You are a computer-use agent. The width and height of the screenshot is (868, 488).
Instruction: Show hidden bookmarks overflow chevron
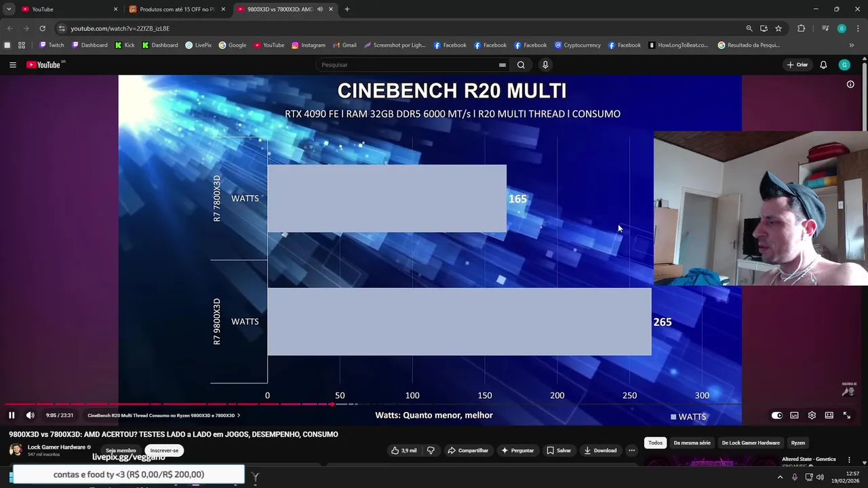pos(852,45)
